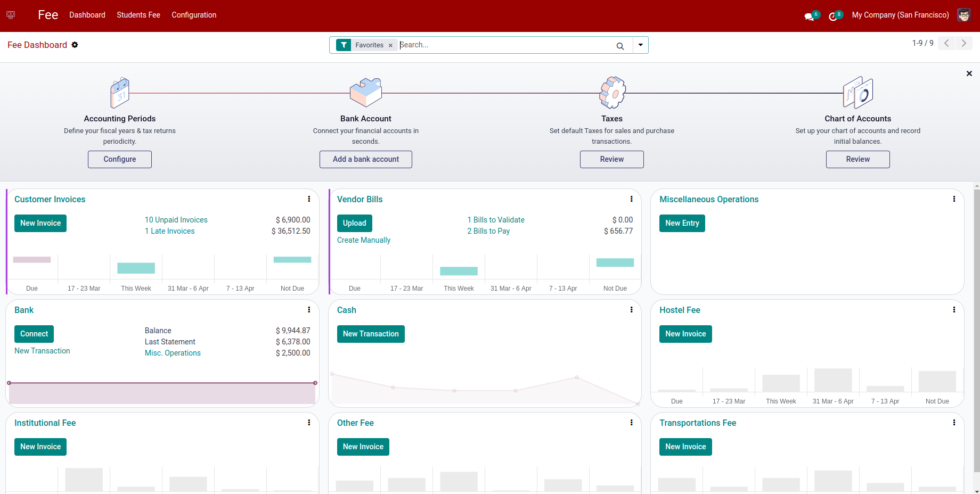The width and height of the screenshot is (980, 494).
Task: Open the Students Fee menu
Action: pos(138,15)
